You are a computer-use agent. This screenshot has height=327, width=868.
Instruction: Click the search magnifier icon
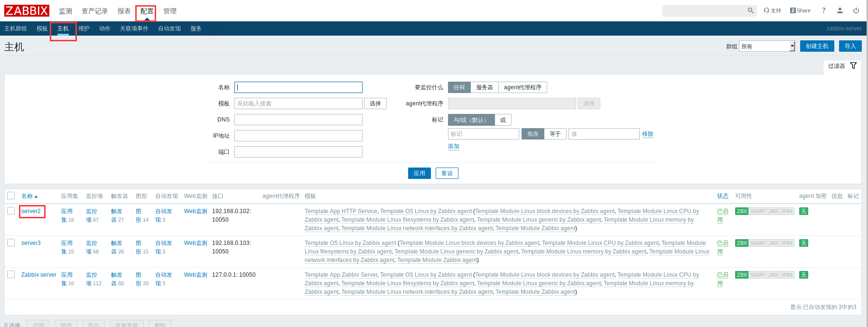(x=750, y=10)
